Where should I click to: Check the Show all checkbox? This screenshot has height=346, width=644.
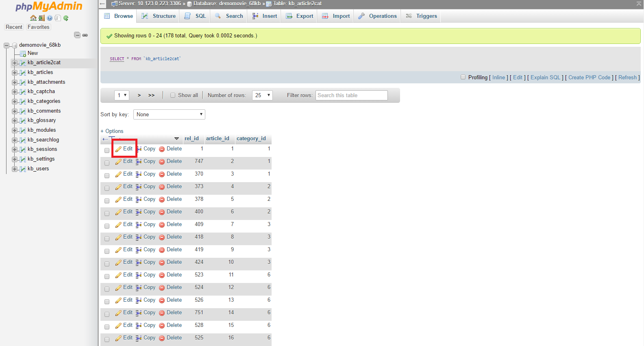tap(173, 95)
